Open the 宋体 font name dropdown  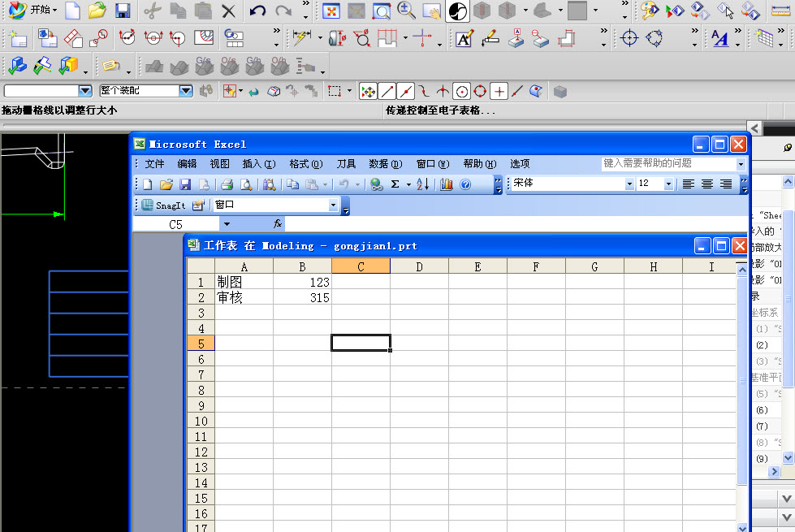(x=629, y=184)
